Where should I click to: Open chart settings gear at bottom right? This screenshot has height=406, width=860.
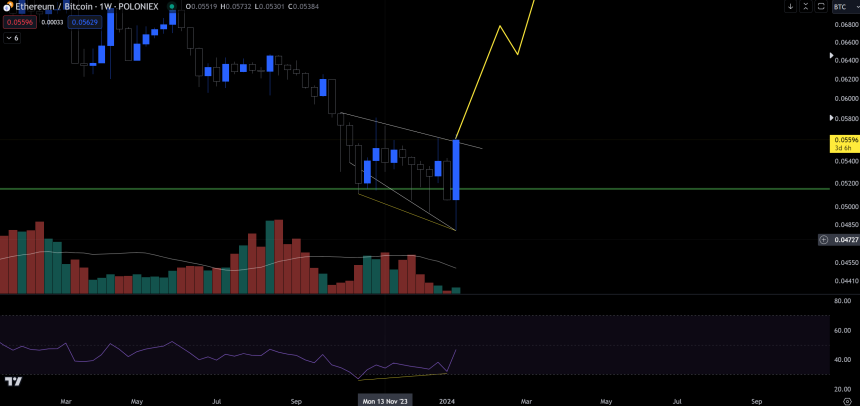pyautogui.click(x=846, y=398)
